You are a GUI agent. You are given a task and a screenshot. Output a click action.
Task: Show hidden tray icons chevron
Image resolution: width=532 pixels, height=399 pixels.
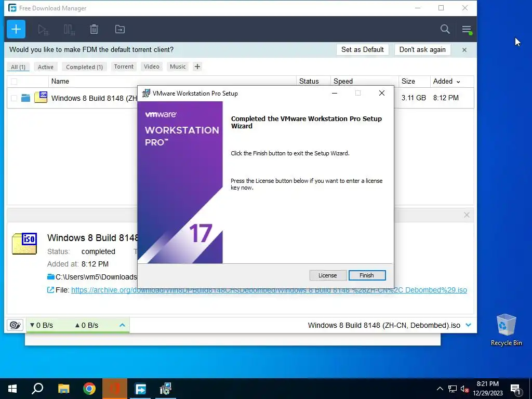pyautogui.click(x=440, y=389)
